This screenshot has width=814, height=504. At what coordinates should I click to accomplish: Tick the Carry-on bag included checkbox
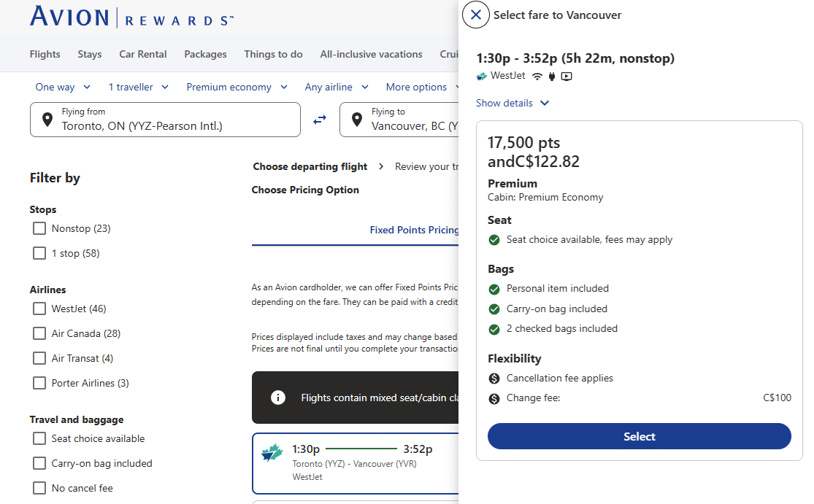39,463
